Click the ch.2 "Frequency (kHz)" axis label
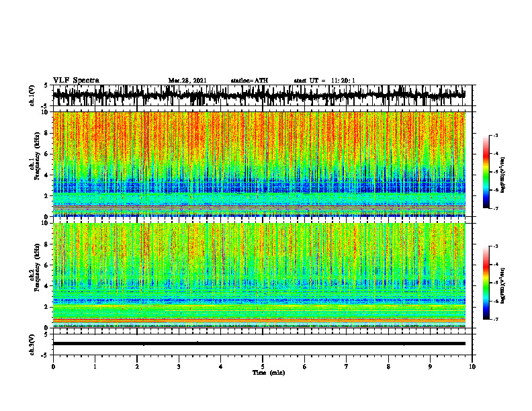532x411 pixels. (37, 267)
